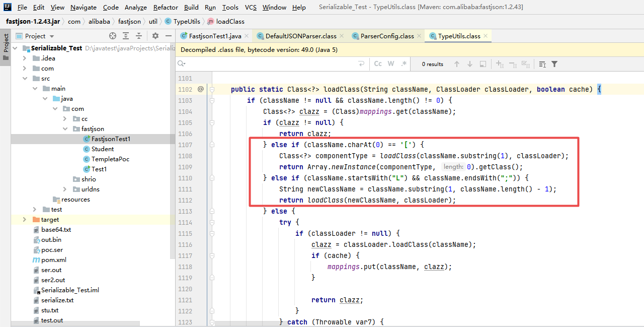Click the loadClass breadcrumb link

point(231,22)
